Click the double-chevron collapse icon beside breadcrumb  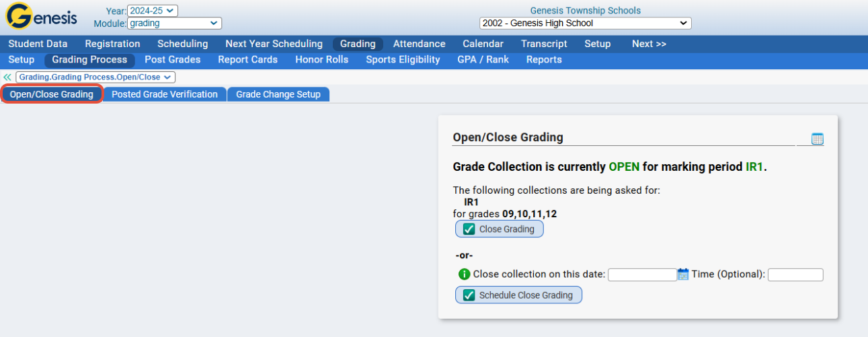click(x=7, y=77)
